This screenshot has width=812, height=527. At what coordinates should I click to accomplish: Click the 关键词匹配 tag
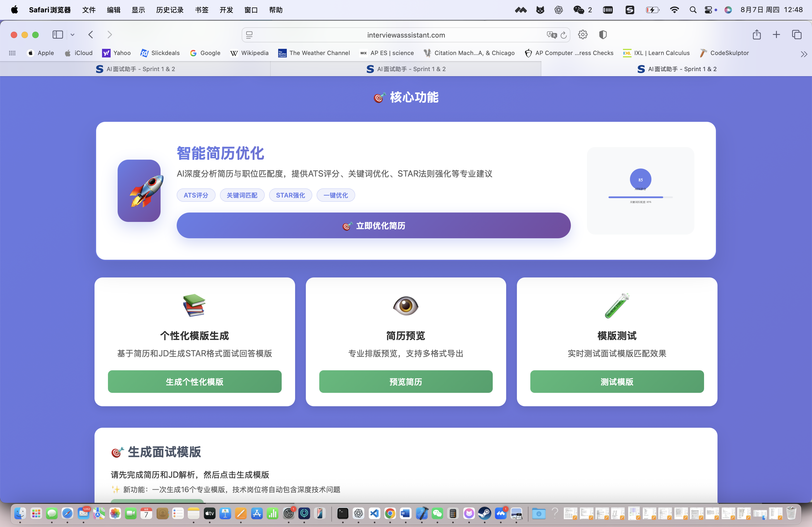tap(242, 195)
